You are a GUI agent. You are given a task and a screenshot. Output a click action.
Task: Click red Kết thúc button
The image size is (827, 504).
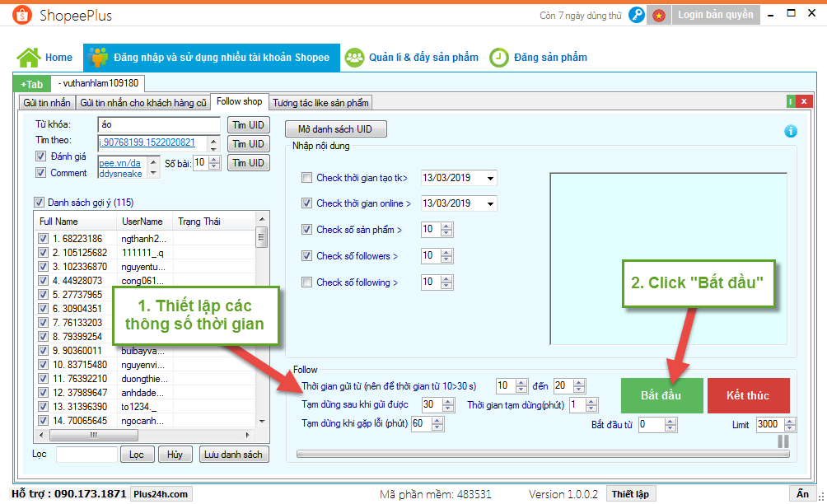749,395
